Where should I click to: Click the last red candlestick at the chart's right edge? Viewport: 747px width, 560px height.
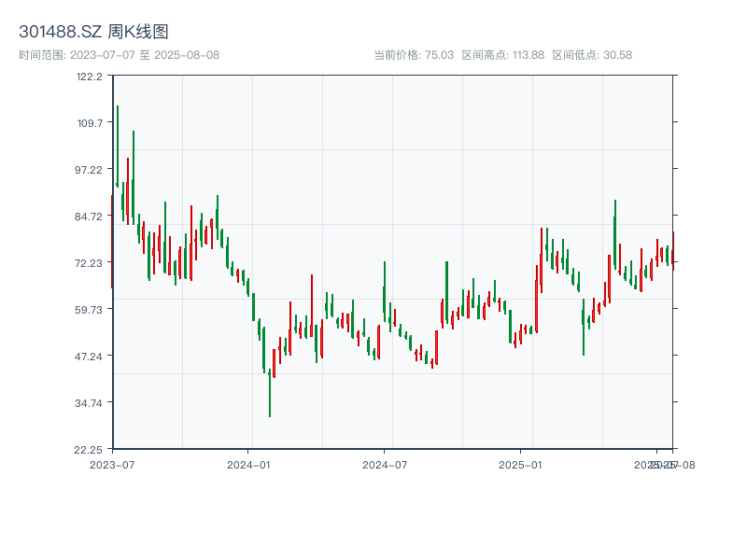(673, 251)
